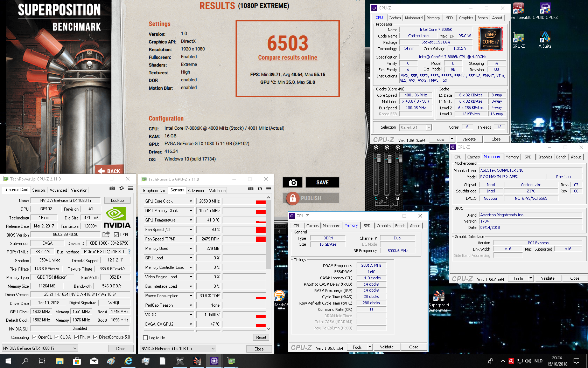The height and width of the screenshot is (368, 588).
Task: Toggle OpenCL checkbox in GPU-Z
Action: pyautogui.click(x=35, y=337)
